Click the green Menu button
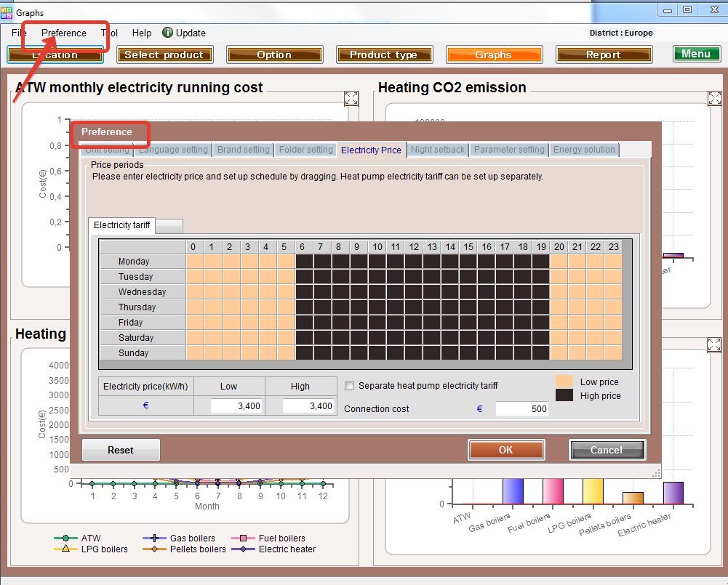 (696, 54)
